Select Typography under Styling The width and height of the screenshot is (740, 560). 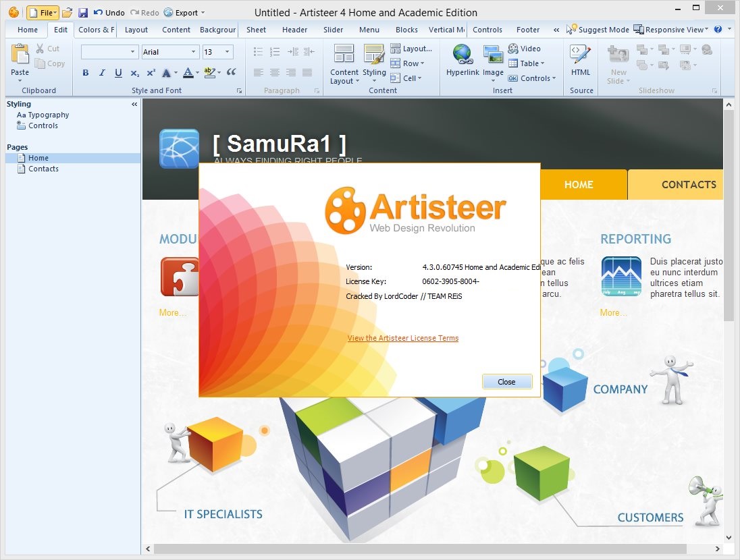pyautogui.click(x=43, y=115)
